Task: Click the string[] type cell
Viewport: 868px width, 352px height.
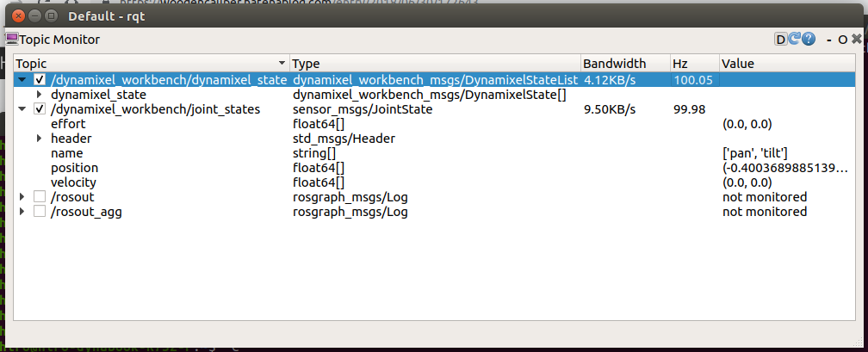Action: pos(313,153)
